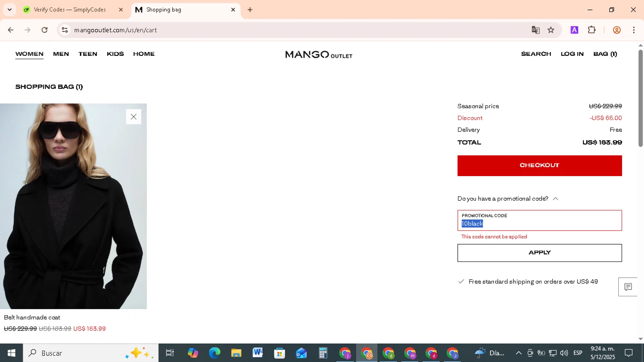Select the US$ 163.99 product price
This screenshot has width=644, height=362.
point(89,329)
